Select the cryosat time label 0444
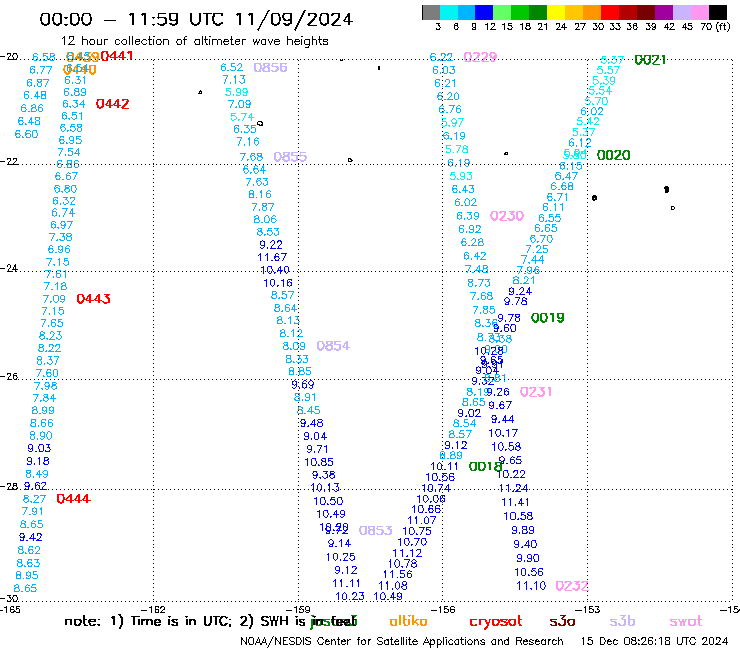 pyautogui.click(x=73, y=499)
